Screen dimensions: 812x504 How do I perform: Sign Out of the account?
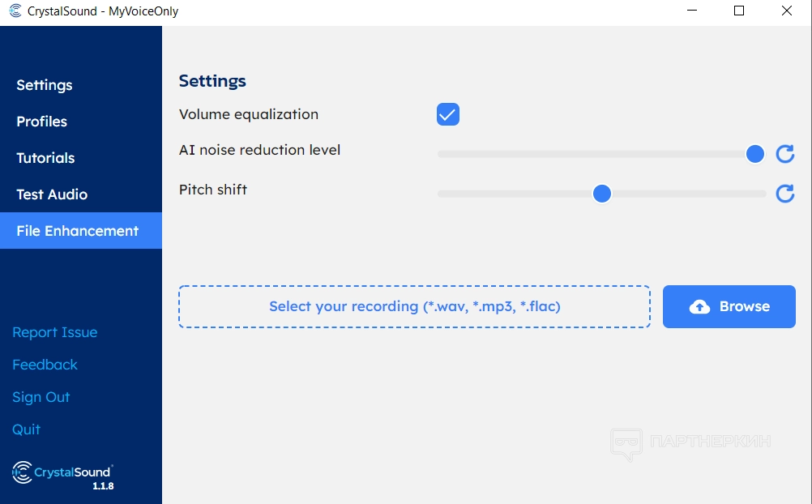[41, 397]
